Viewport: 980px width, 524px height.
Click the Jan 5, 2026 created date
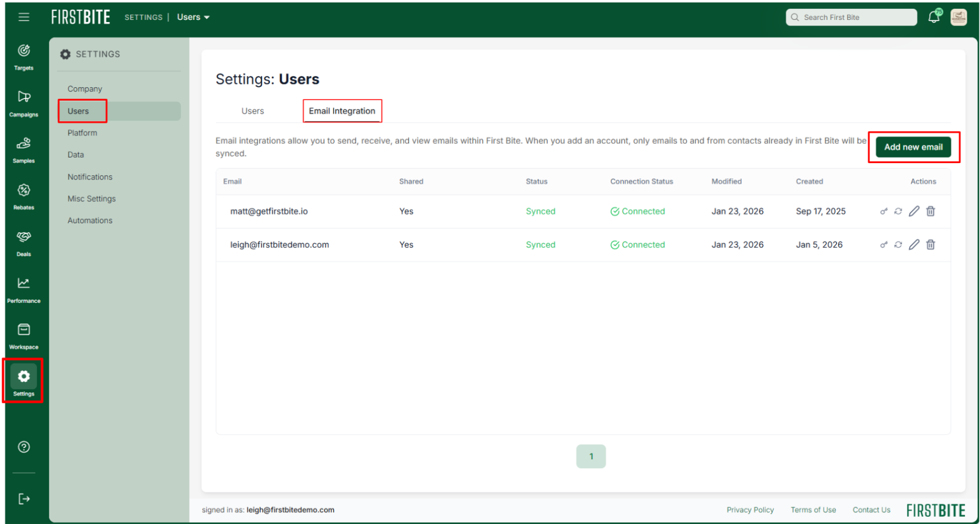click(x=819, y=244)
